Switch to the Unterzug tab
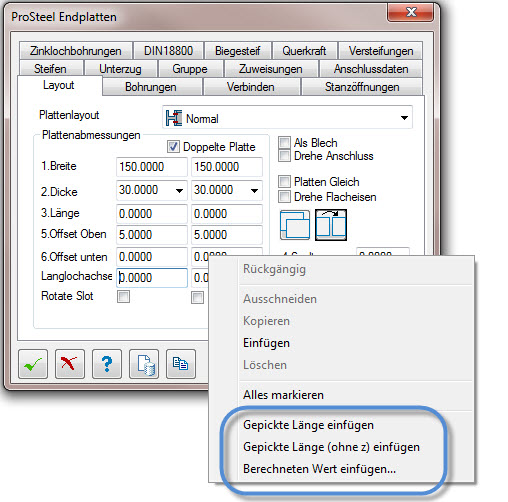508x502 pixels. coord(120,68)
